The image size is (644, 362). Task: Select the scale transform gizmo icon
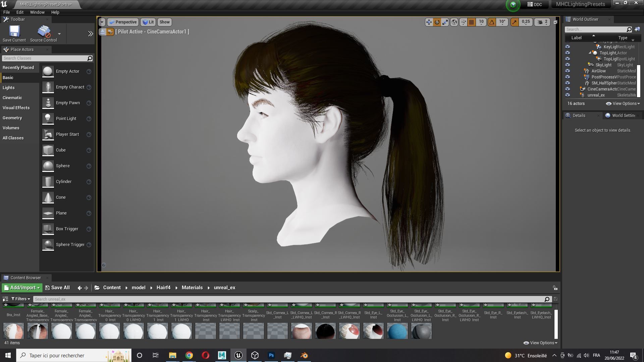(445, 22)
